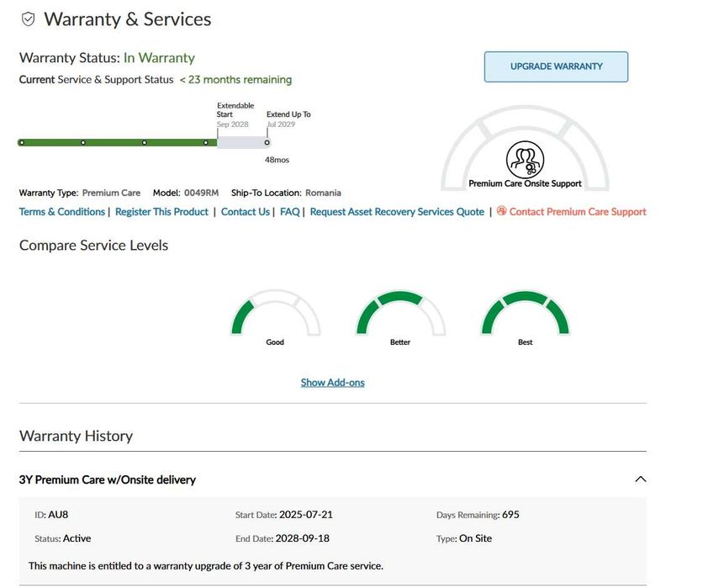Open Request Asset Recovery Services Quote link

[397, 212]
